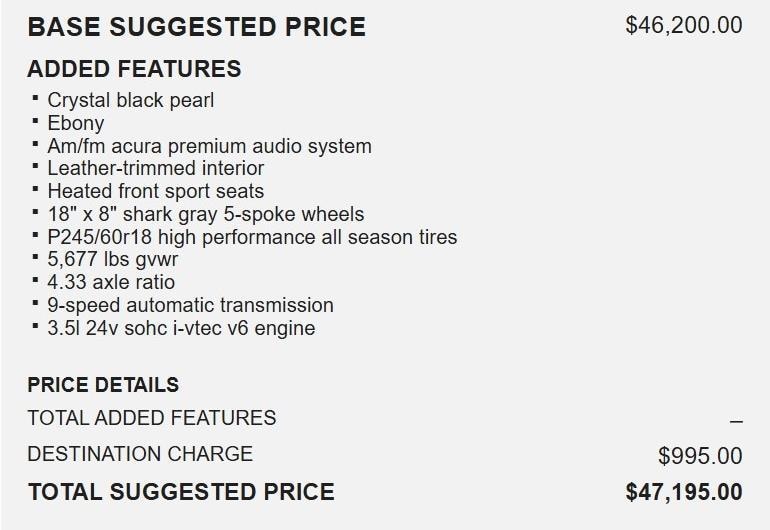Select the 5,677 lbs gvwr line
770x530 pixels.
click(x=111, y=260)
